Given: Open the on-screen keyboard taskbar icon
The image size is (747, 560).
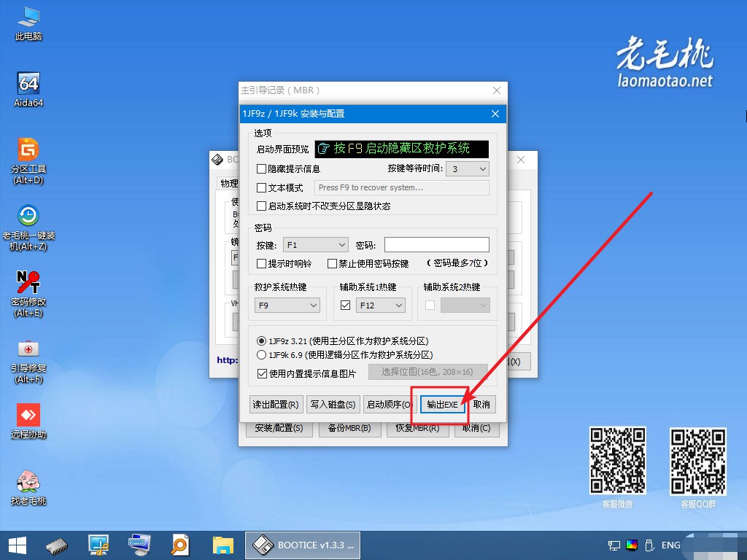Looking at the screenshot, I should coord(139,545).
